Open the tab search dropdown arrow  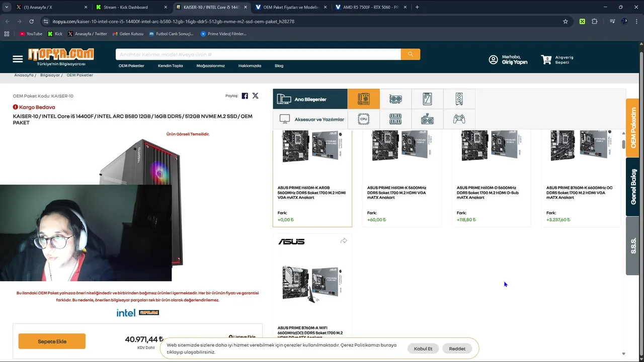click(x=6, y=7)
